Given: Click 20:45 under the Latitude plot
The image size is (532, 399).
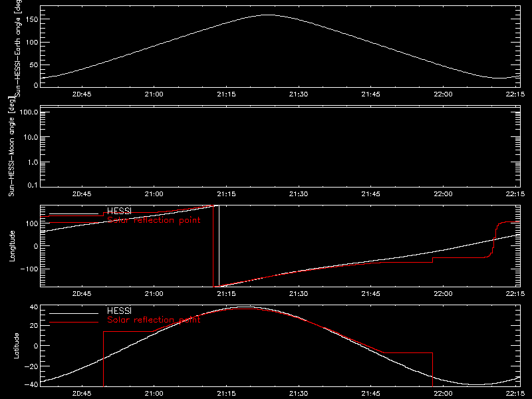Looking at the screenshot, I should (x=82, y=394).
